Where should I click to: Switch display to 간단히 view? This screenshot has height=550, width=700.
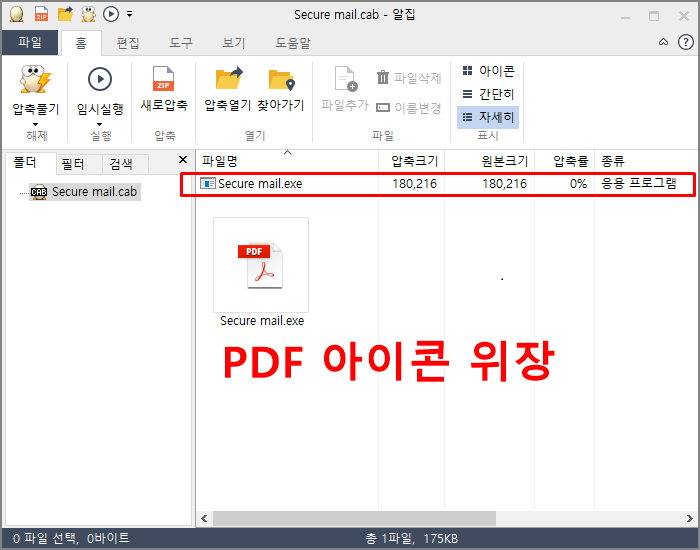tap(488, 94)
